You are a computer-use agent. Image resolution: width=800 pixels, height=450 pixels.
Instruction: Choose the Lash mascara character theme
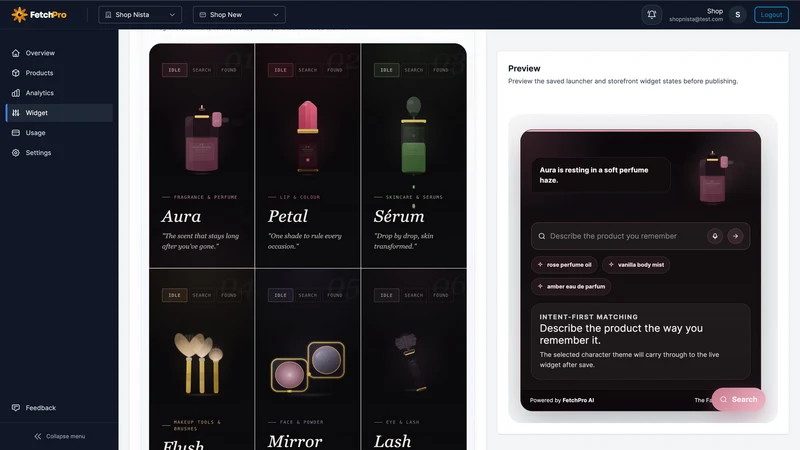point(414,360)
